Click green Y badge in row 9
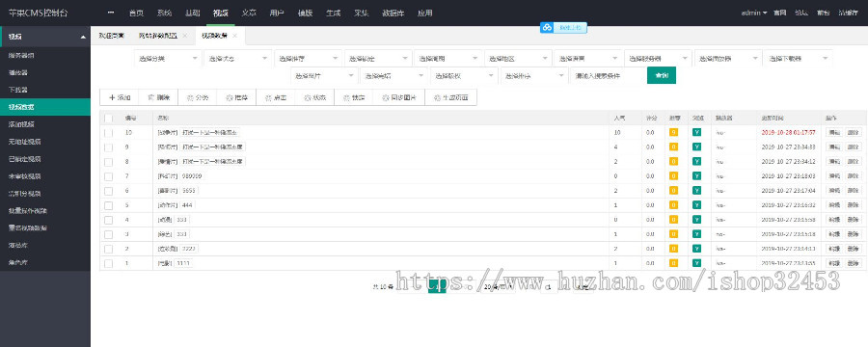 [x=696, y=147]
